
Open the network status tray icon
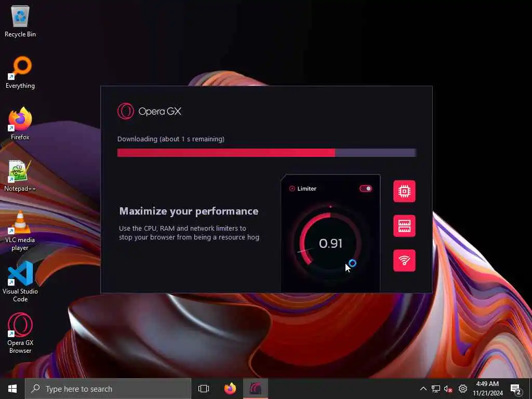point(436,389)
